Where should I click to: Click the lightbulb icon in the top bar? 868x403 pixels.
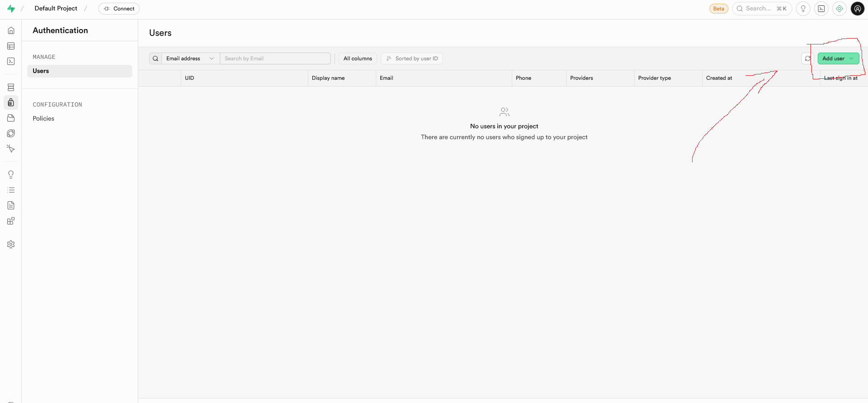(803, 9)
